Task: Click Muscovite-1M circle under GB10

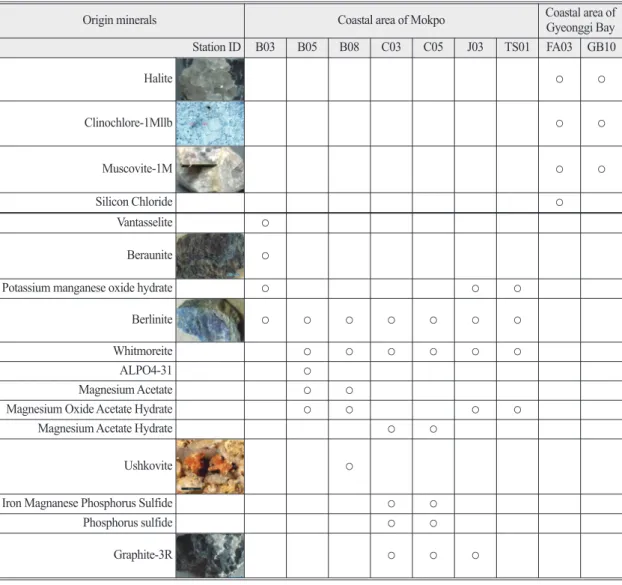Action: (x=601, y=169)
